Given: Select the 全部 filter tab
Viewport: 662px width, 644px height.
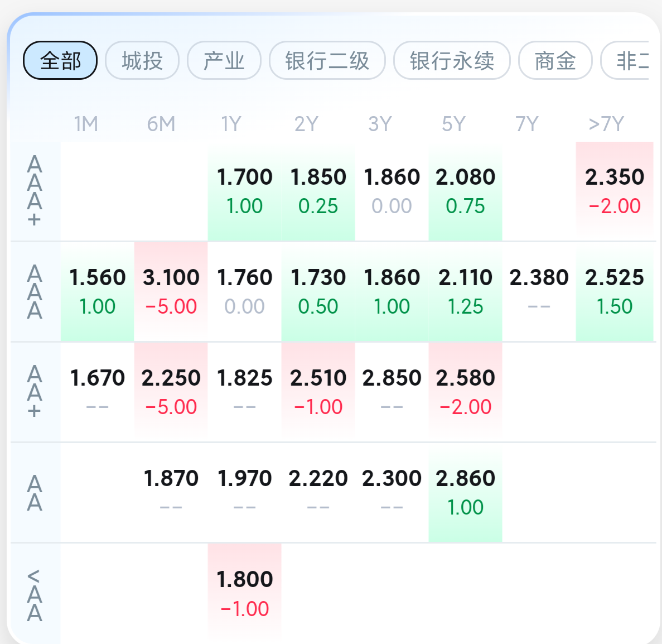Looking at the screenshot, I should pos(60,60).
